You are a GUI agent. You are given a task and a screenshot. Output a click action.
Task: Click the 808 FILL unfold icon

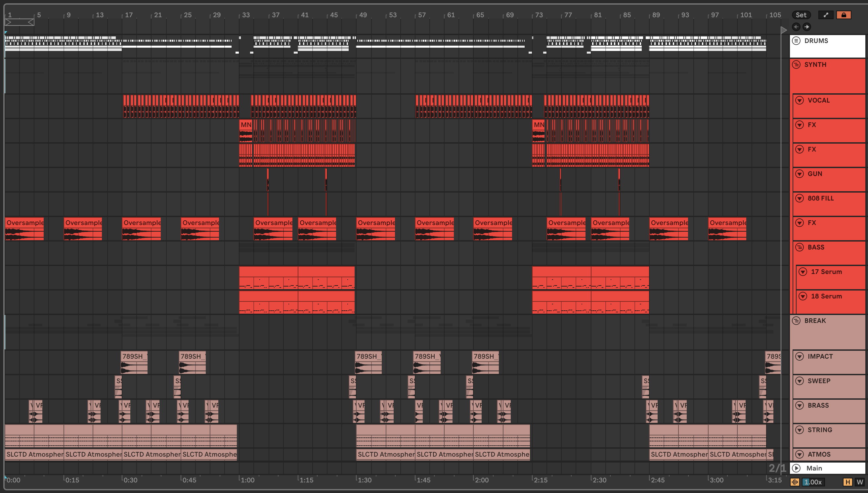pyautogui.click(x=800, y=198)
